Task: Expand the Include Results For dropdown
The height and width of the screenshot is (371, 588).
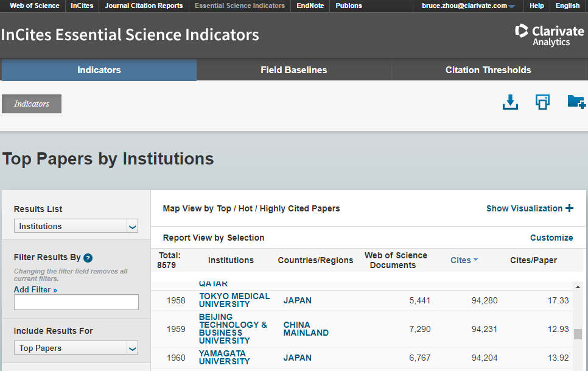Action: pyautogui.click(x=76, y=348)
